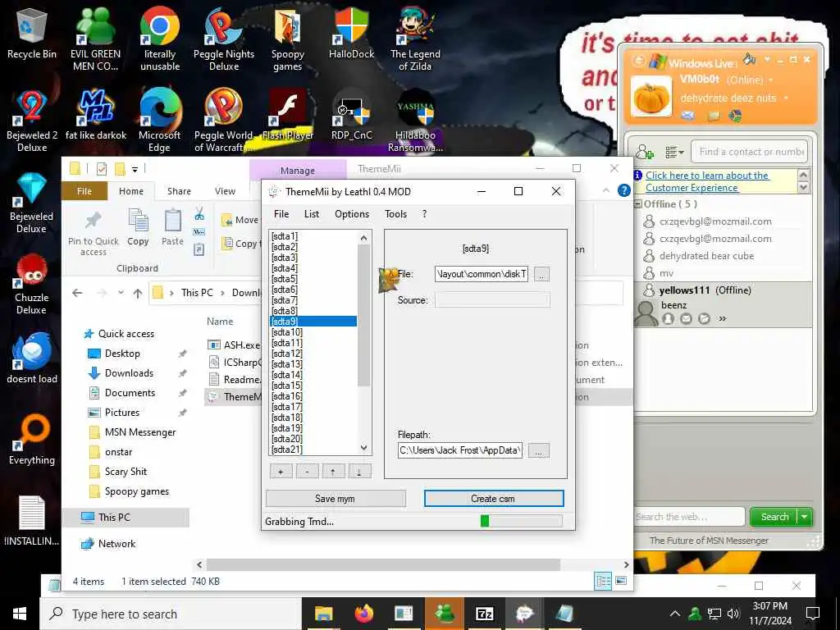Open the Messenger show menu dropdown arrow in title bar

pos(767,59)
